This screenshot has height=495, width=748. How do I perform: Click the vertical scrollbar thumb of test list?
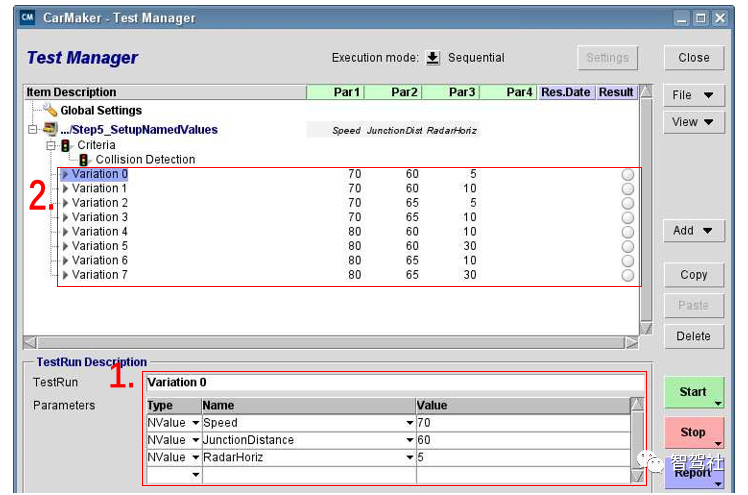(x=646, y=209)
